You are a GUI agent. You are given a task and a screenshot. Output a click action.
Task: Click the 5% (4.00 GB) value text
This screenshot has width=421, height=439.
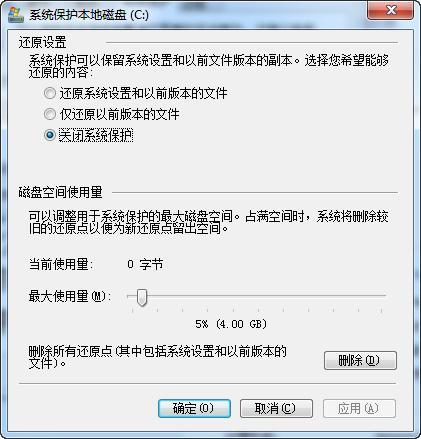(231, 324)
